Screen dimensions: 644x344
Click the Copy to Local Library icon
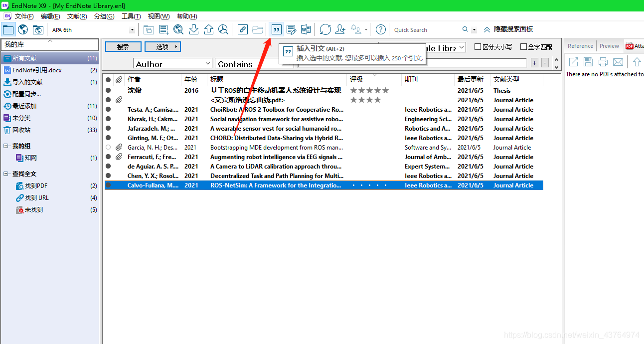pyautogui.click(x=149, y=29)
